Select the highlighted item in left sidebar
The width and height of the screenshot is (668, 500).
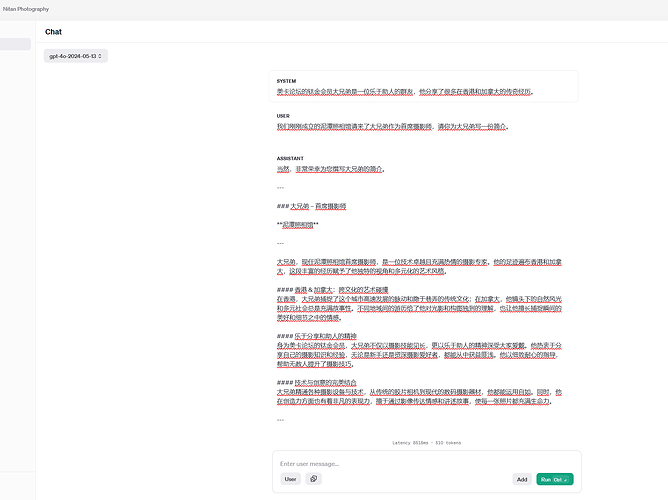point(15,44)
